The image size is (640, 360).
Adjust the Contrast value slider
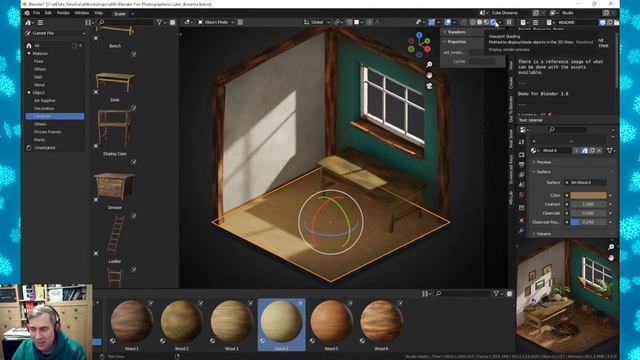pos(588,204)
